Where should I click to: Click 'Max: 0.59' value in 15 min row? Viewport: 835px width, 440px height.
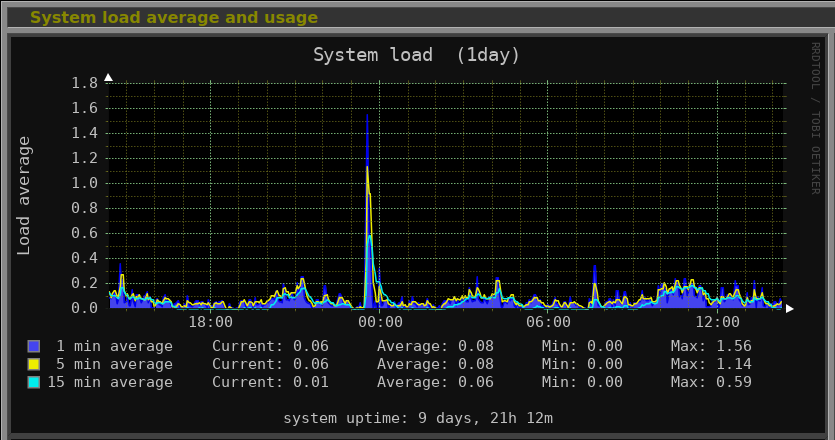point(711,382)
